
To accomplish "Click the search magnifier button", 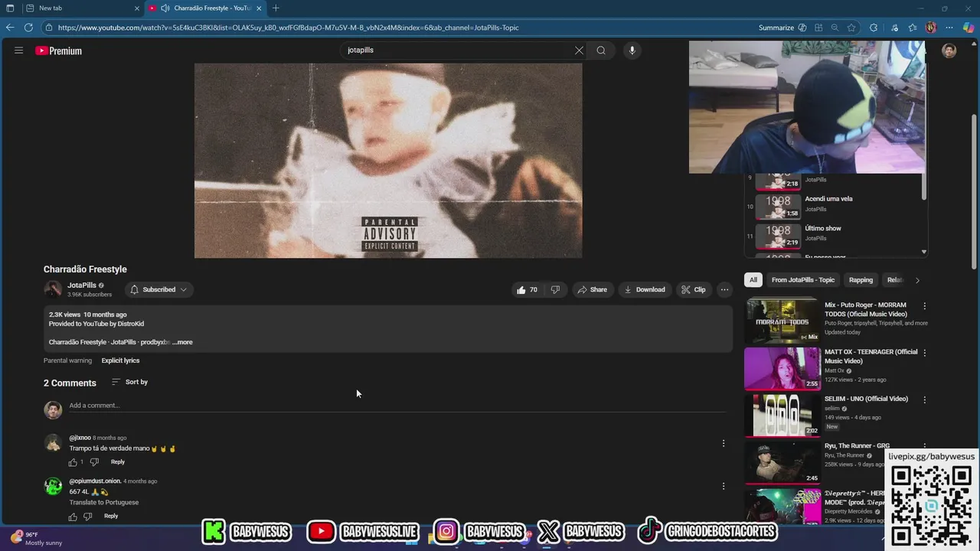I will pyautogui.click(x=601, y=51).
